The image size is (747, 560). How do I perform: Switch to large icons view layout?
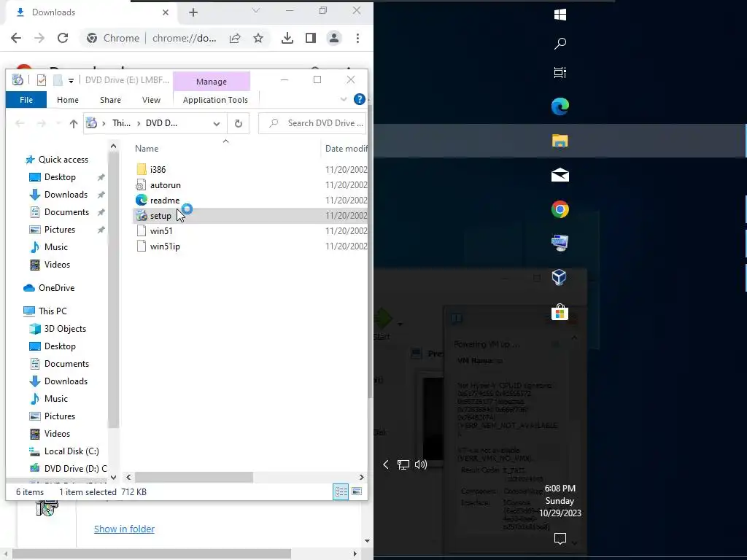[x=357, y=492]
